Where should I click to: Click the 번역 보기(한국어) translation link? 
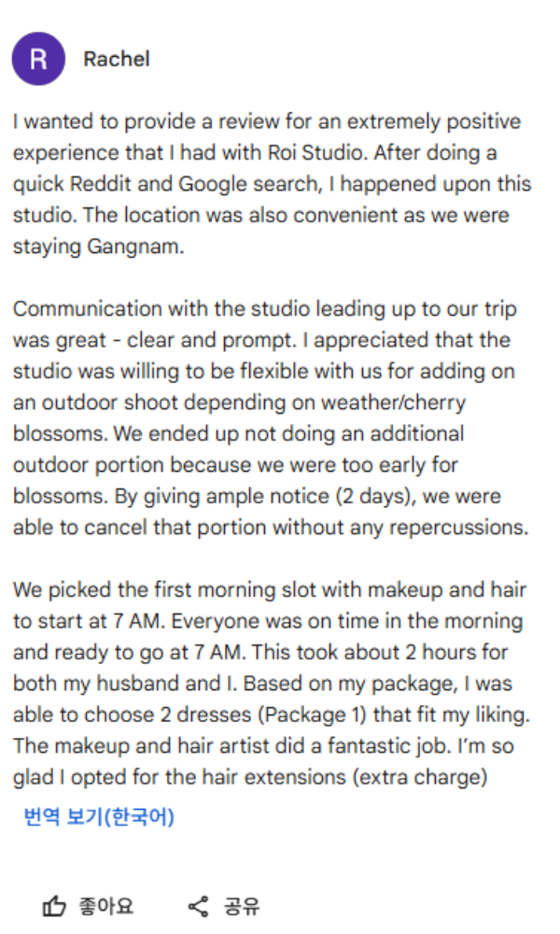click(x=99, y=816)
